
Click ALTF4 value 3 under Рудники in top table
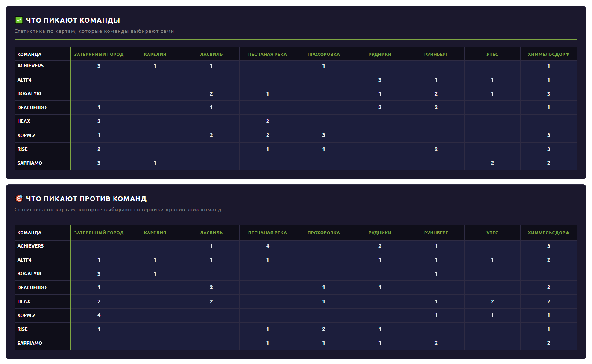(x=380, y=80)
